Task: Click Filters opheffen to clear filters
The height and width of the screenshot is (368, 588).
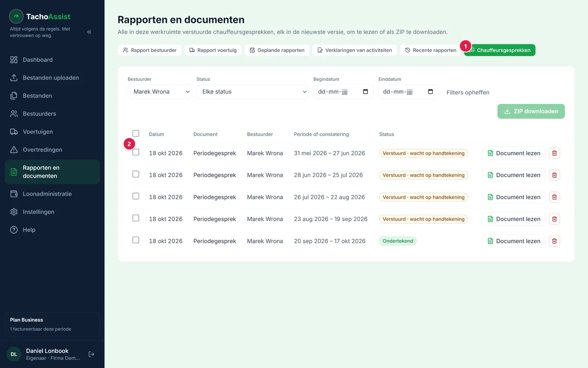Action: tap(468, 92)
